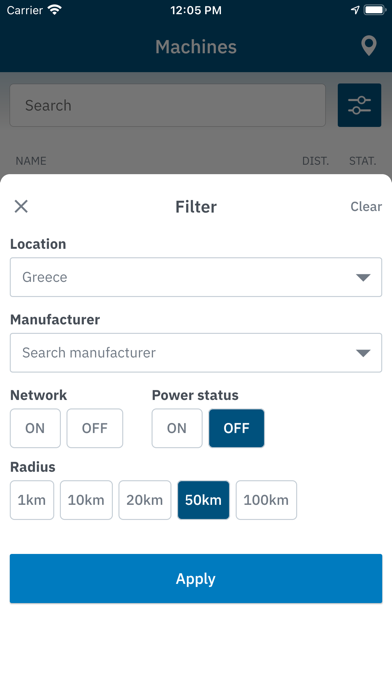Turn Network filter OFF
This screenshot has height=696, width=392.
pos(95,428)
